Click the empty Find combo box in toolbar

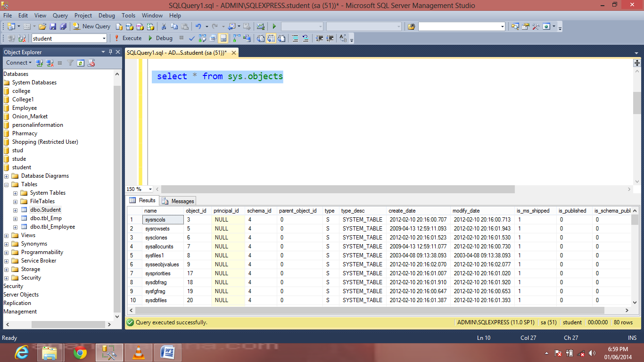(x=462, y=26)
